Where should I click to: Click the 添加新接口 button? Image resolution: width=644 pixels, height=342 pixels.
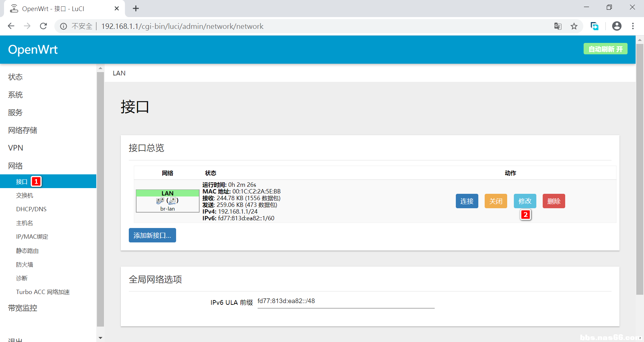pyautogui.click(x=152, y=235)
